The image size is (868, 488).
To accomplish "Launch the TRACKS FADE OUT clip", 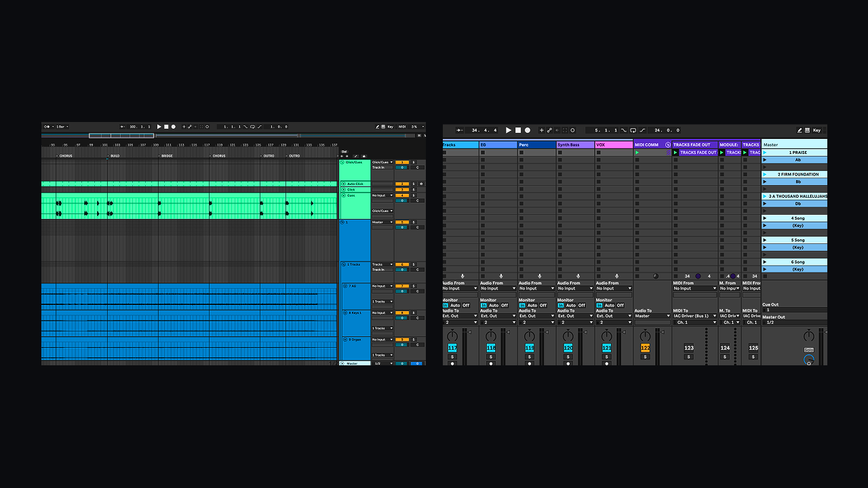I will (x=675, y=152).
